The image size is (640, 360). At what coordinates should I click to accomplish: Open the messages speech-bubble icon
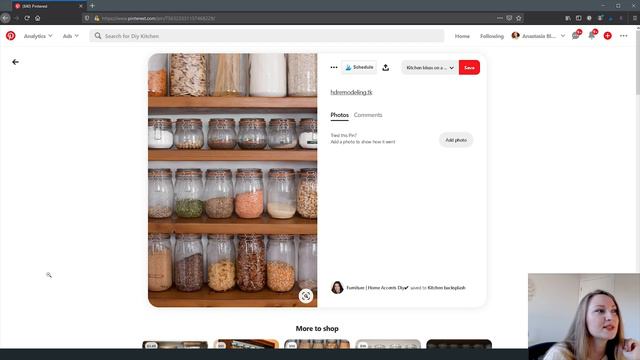(x=576, y=36)
